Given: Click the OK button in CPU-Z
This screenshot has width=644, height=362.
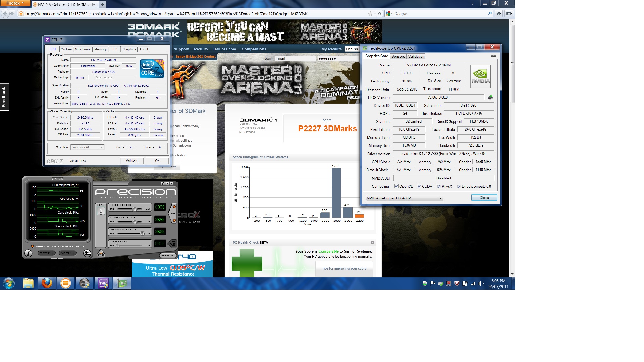Looking at the screenshot, I should click(157, 161).
